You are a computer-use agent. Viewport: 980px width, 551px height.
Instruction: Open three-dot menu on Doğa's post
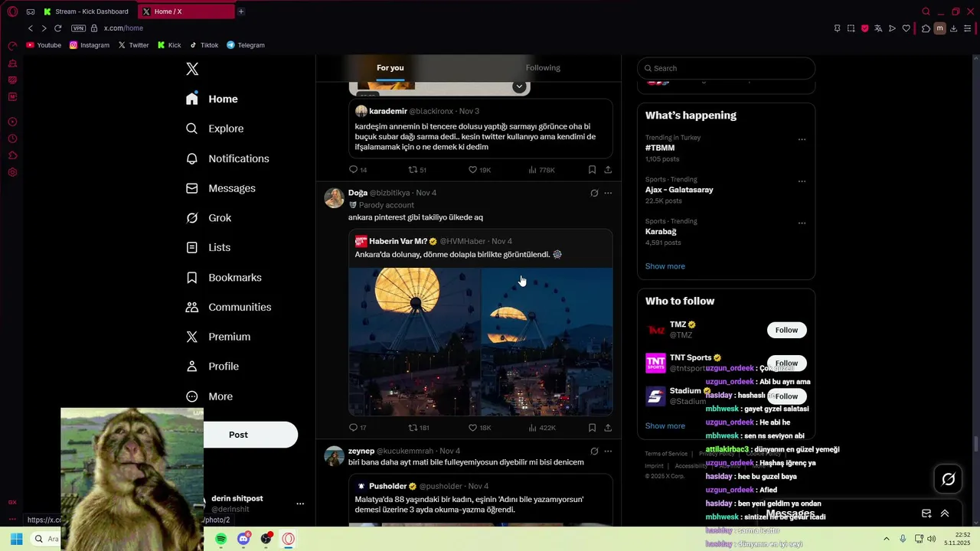(x=608, y=193)
